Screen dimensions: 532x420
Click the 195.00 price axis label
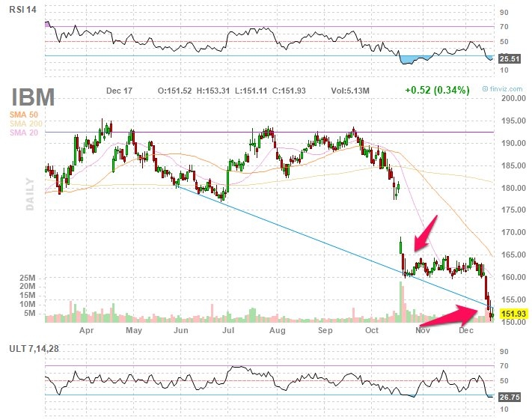coord(514,121)
